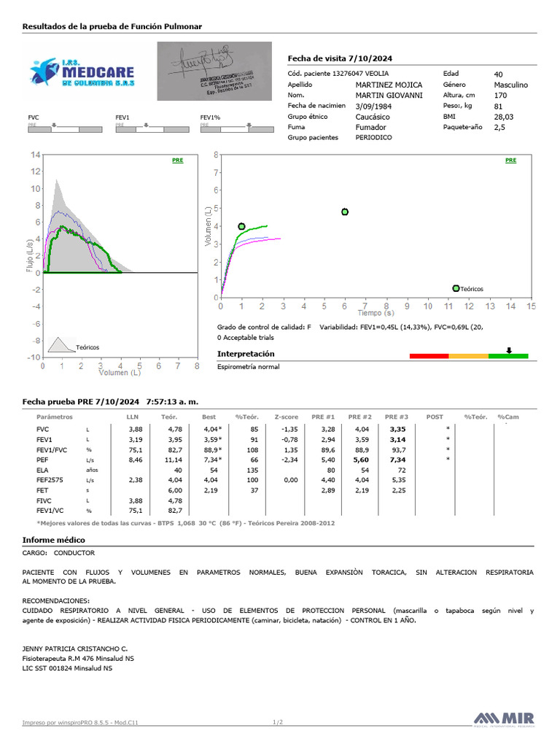Click the 'LLN' column header
This screenshot has height=747, width=560.
pos(133,417)
